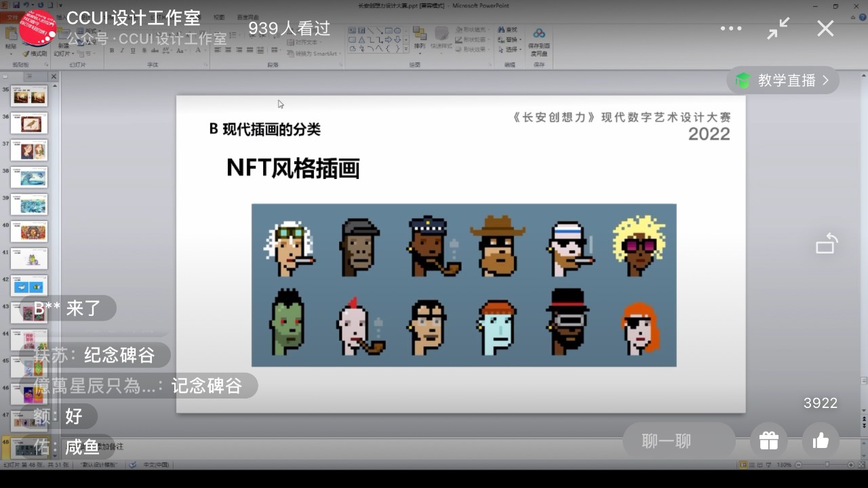Switch to normal view in status bar
The width and height of the screenshot is (868, 488).
point(743,465)
